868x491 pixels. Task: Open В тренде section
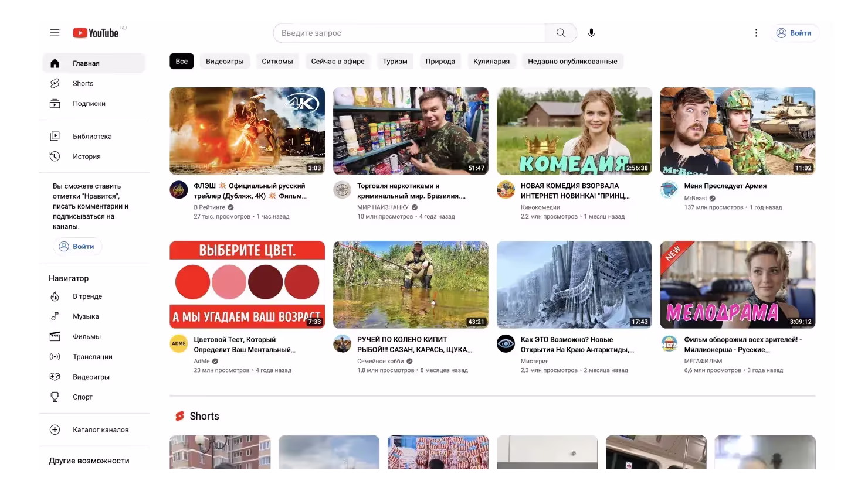(87, 296)
